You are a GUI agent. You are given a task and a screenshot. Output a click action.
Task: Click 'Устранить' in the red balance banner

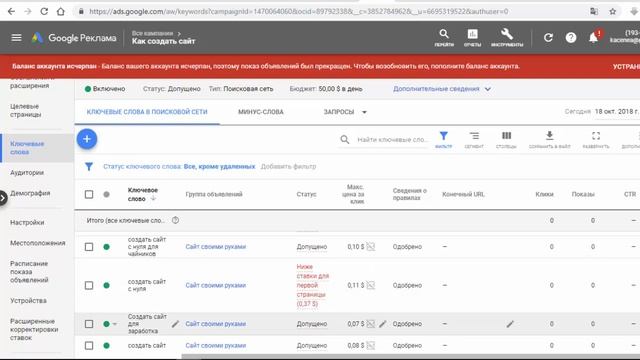pos(626,67)
